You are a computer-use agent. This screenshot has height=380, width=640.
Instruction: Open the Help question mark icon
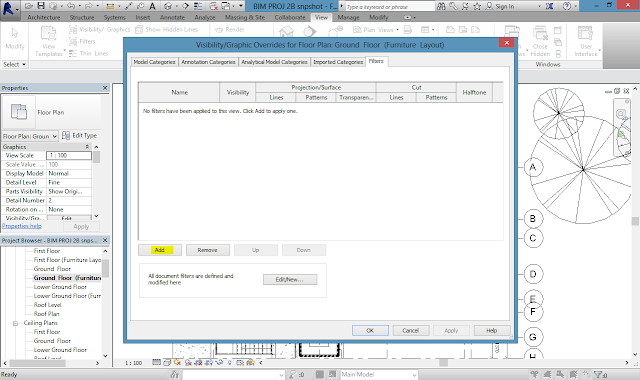(x=567, y=6)
